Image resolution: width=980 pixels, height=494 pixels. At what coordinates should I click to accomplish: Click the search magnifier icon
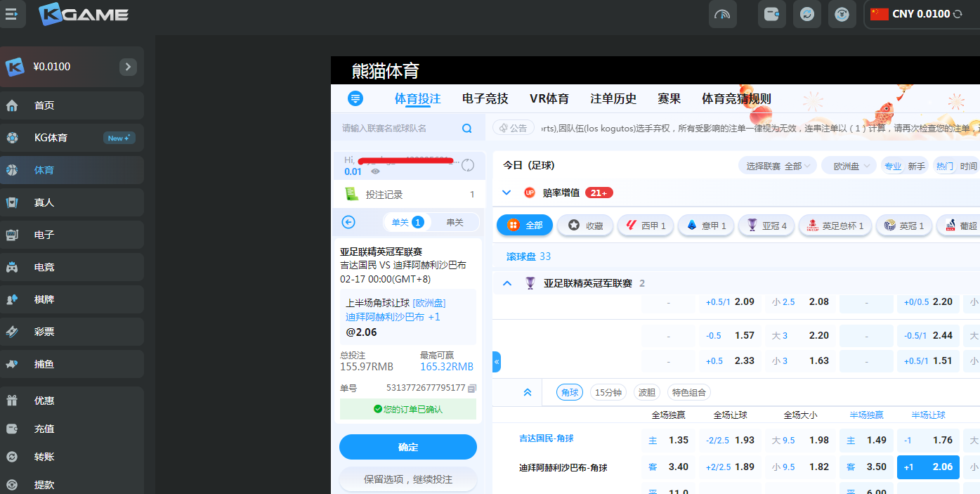pos(467,129)
